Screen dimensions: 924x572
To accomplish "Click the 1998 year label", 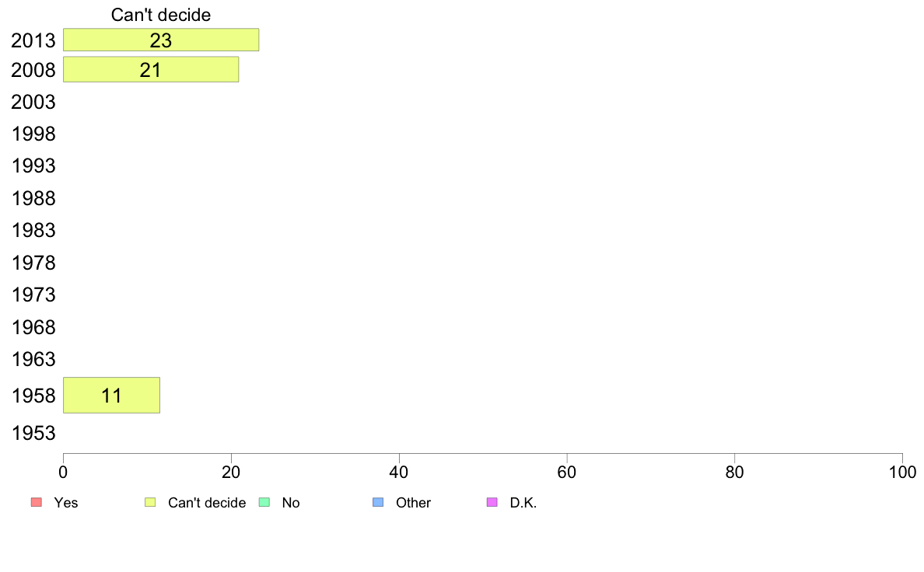I will tap(33, 134).
